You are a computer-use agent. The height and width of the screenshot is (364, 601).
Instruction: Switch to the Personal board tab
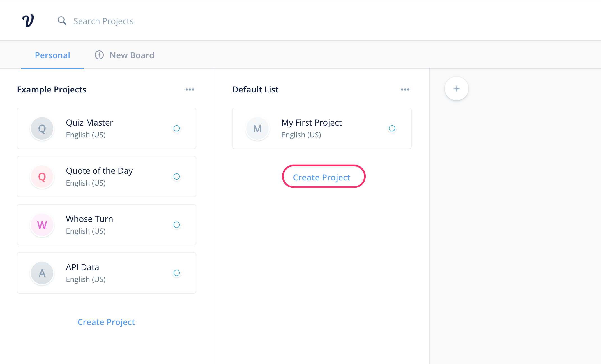tap(52, 55)
